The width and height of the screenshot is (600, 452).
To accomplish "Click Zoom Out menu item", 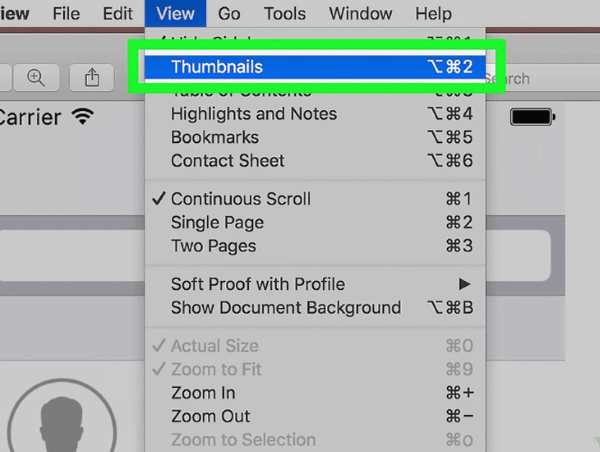I will [210, 416].
